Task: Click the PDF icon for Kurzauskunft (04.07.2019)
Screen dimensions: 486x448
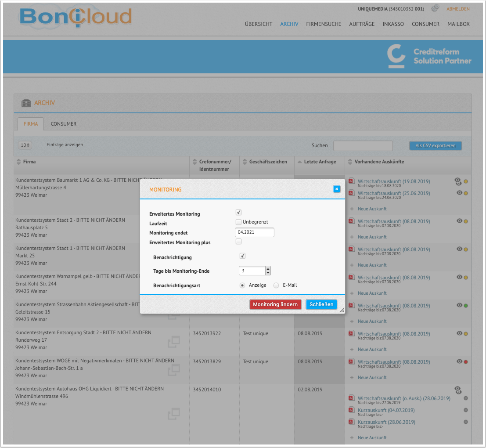Action: tap(351, 410)
